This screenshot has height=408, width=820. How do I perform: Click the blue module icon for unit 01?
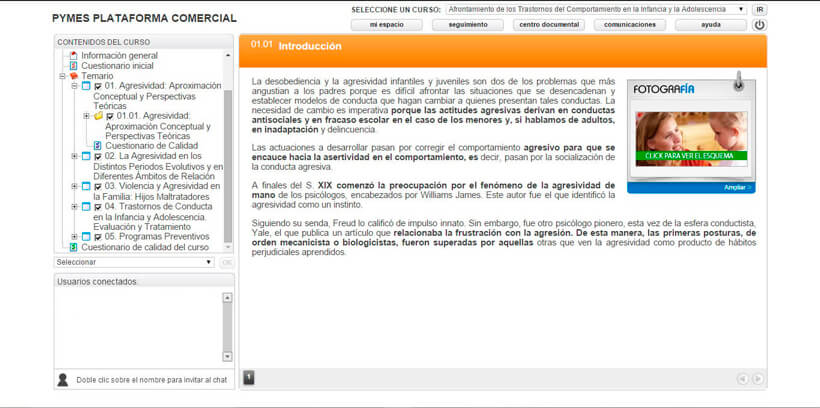(x=86, y=86)
